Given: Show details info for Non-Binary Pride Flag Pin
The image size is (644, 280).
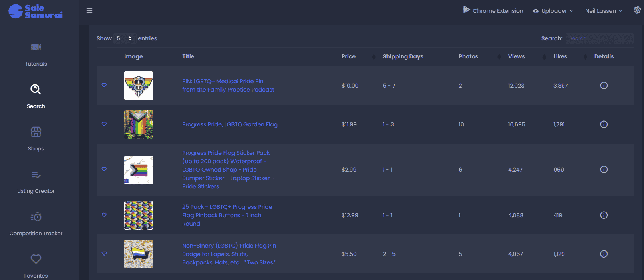Looking at the screenshot, I should 604,254.
